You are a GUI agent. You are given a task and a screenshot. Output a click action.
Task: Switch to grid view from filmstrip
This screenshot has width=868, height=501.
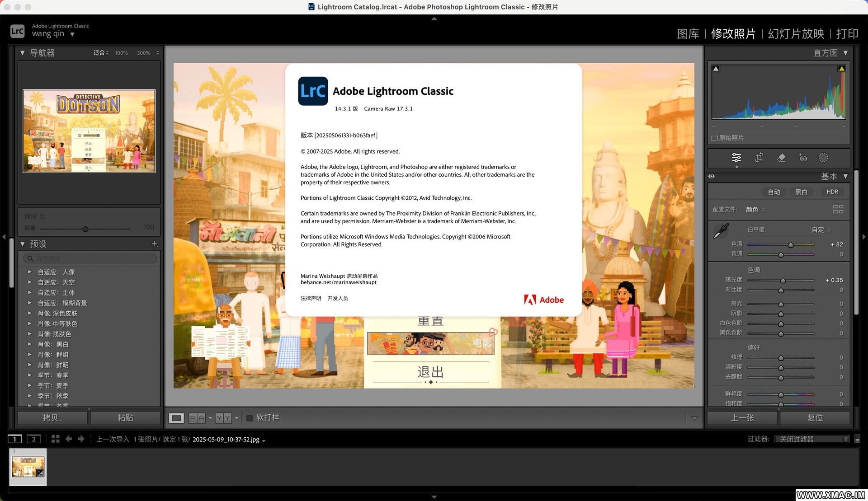point(56,439)
